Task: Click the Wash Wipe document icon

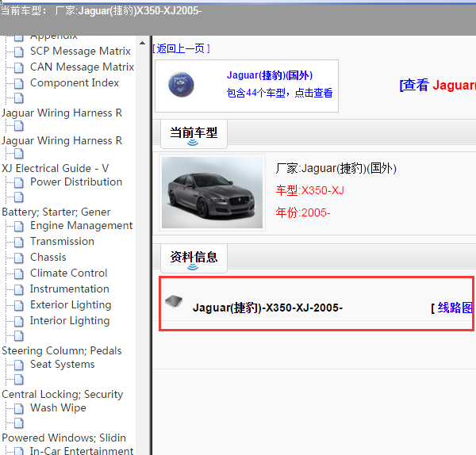Action: pos(19,408)
